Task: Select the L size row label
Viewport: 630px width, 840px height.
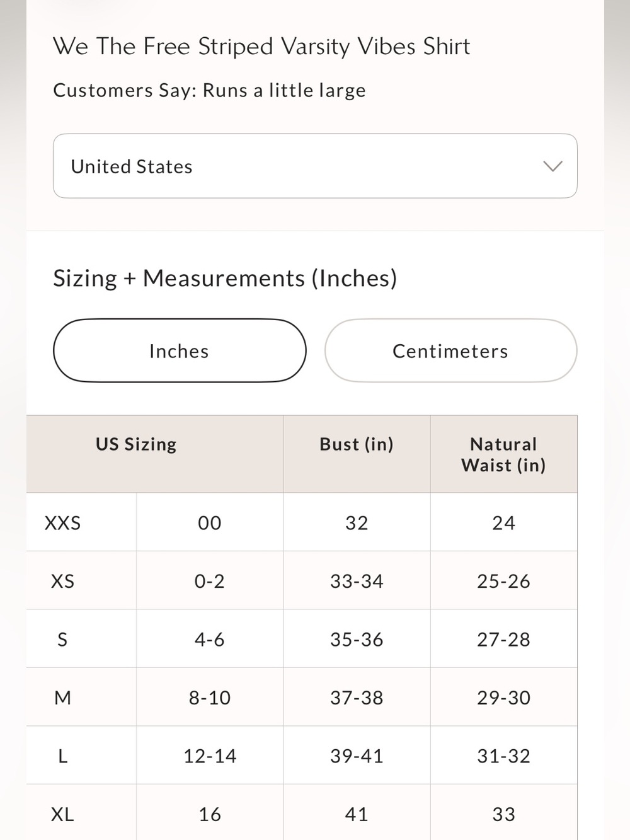Action: pyautogui.click(x=62, y=756)
